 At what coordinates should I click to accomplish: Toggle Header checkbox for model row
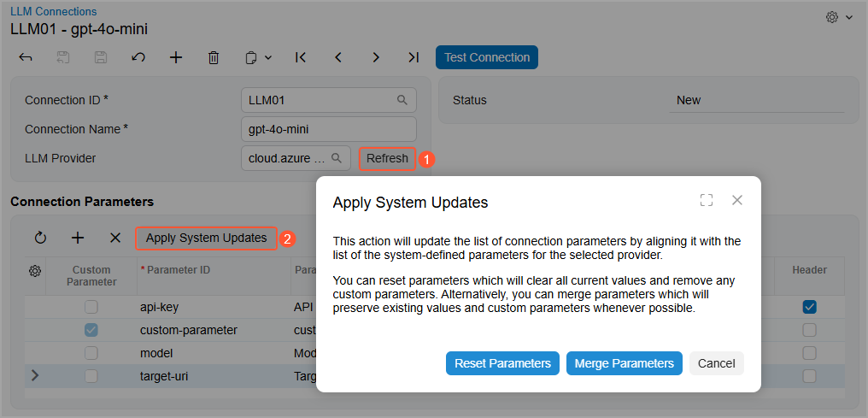809,353
